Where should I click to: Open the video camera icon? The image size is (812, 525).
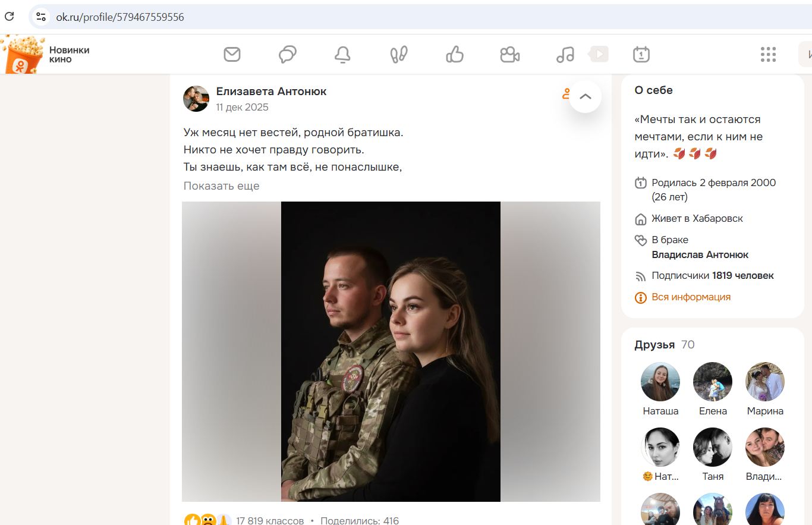tap(509, 55)
